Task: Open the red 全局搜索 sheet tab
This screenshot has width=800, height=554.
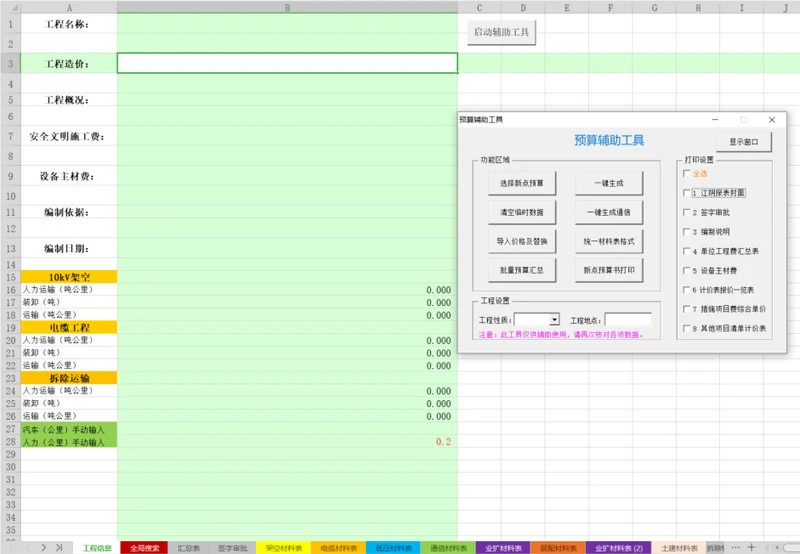Action: pos(144,548)
